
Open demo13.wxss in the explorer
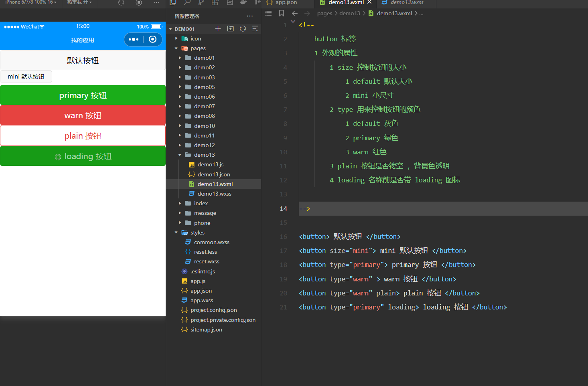click(x=214, y=194)
